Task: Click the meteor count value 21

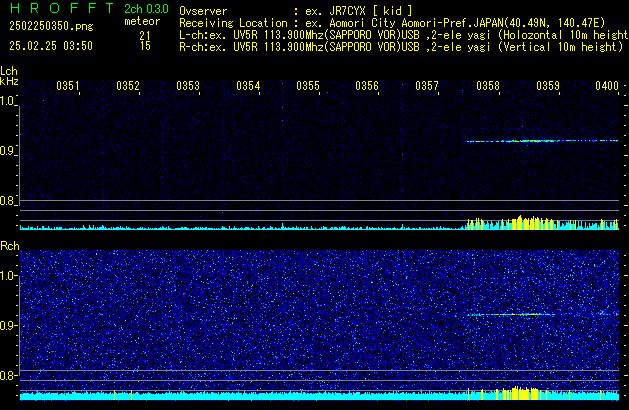Action: [x=145, y=35]
